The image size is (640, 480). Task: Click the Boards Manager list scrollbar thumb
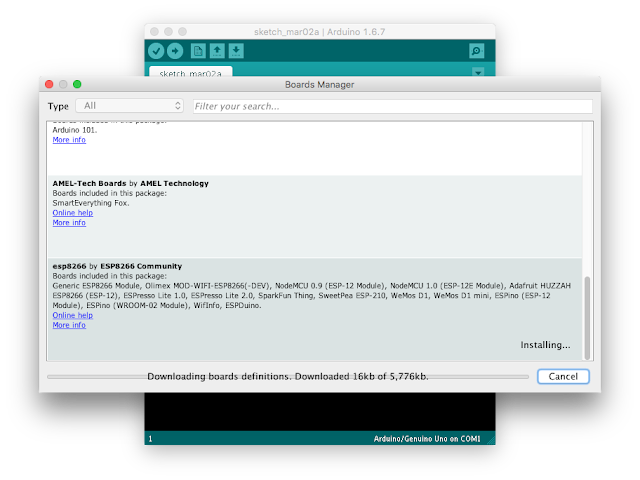pyautogui.click(x=587, y=318)
